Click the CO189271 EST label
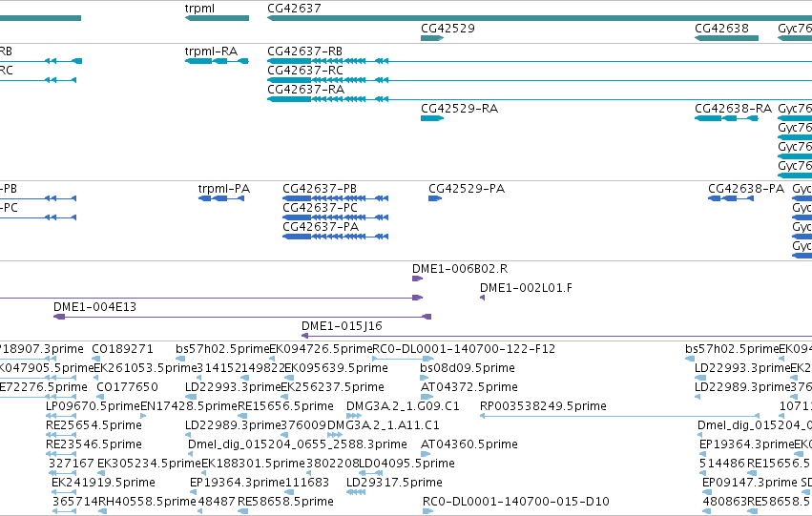 pyautogui.click(x=122, y=349)
